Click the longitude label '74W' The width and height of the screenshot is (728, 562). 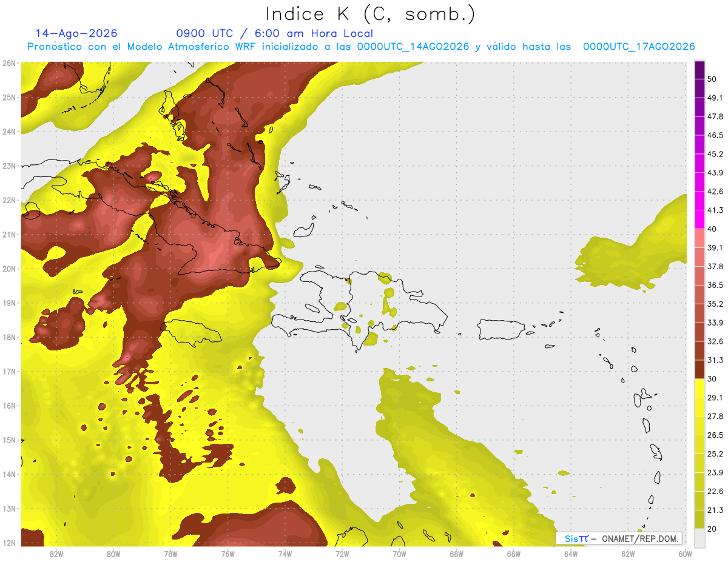point(285,554)
